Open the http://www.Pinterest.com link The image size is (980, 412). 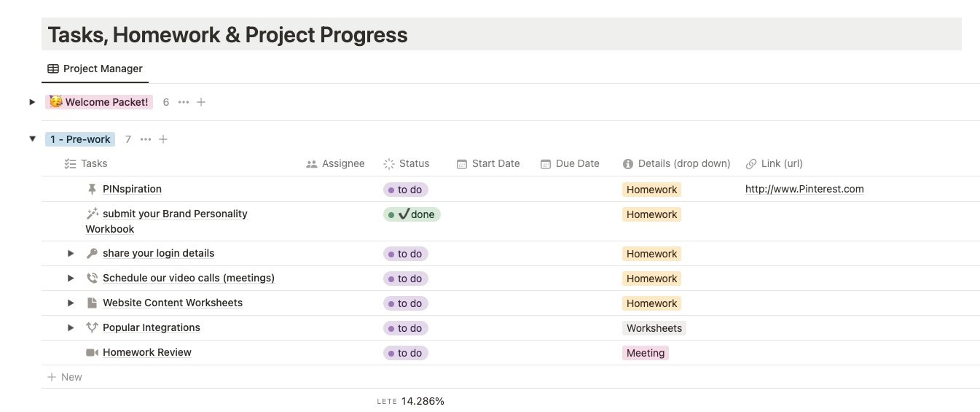point(804,189)
